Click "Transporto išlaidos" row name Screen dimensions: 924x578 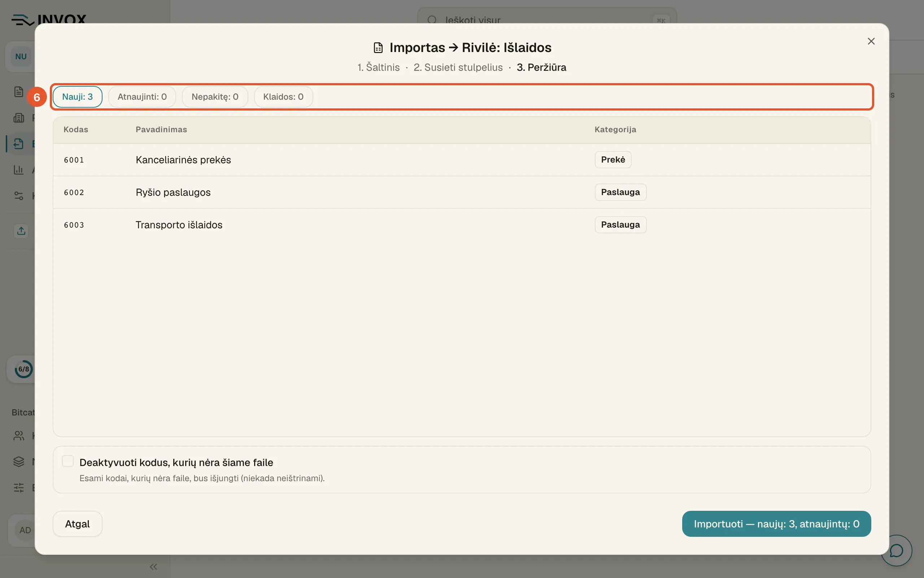coord(179,225)
